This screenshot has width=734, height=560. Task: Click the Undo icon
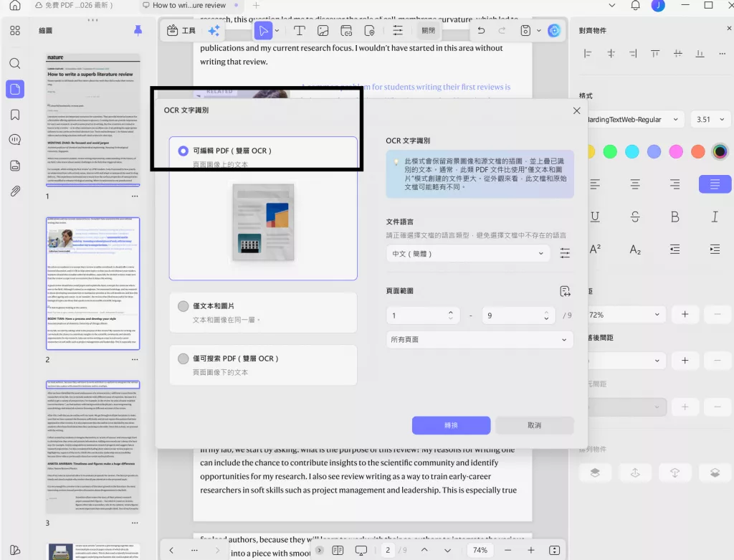coord(480,30)
